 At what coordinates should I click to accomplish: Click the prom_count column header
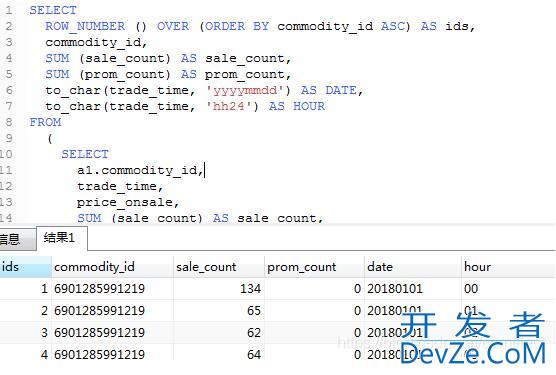point(315,267)
